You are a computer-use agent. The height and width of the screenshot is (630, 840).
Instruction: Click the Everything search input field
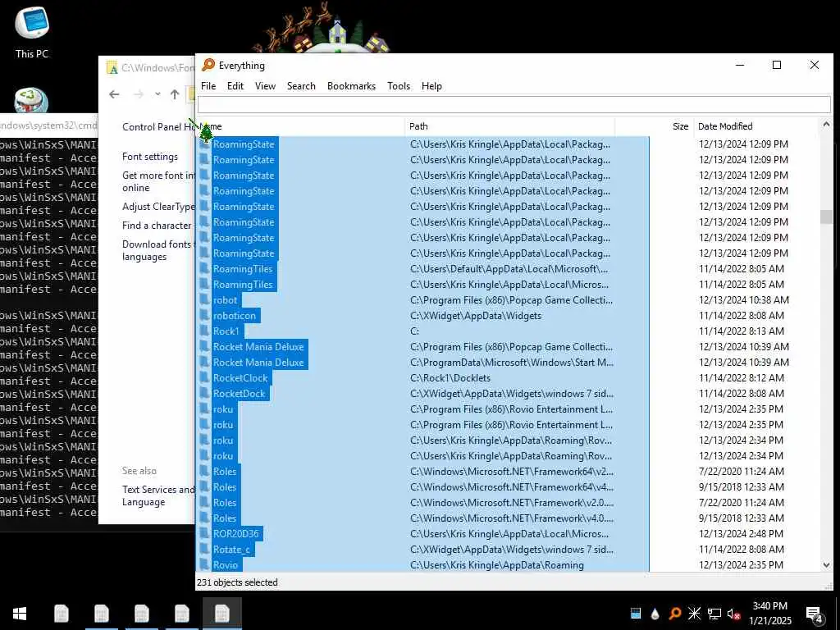[x=514, y=104]
